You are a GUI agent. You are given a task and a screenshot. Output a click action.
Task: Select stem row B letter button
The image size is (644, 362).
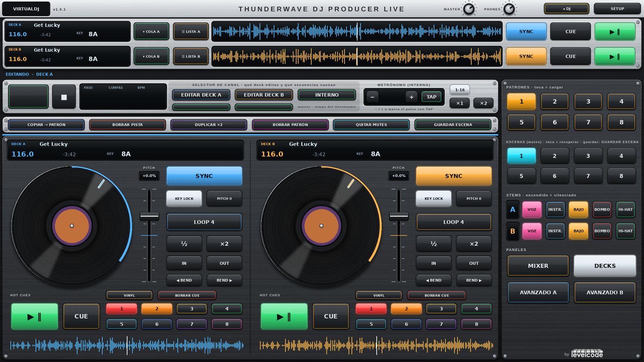pos(513,231)
